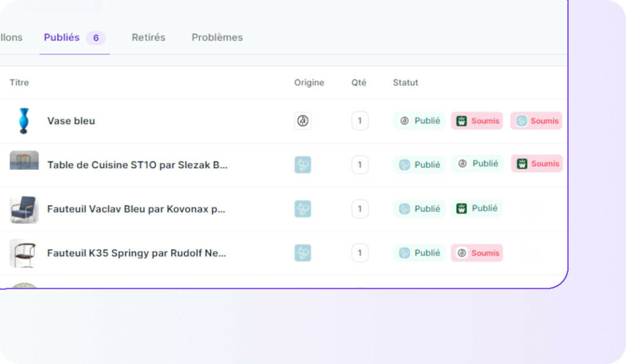The image size is (626, 364).
Task: Open the Vase bleu product title
Action: pos(71,121)
